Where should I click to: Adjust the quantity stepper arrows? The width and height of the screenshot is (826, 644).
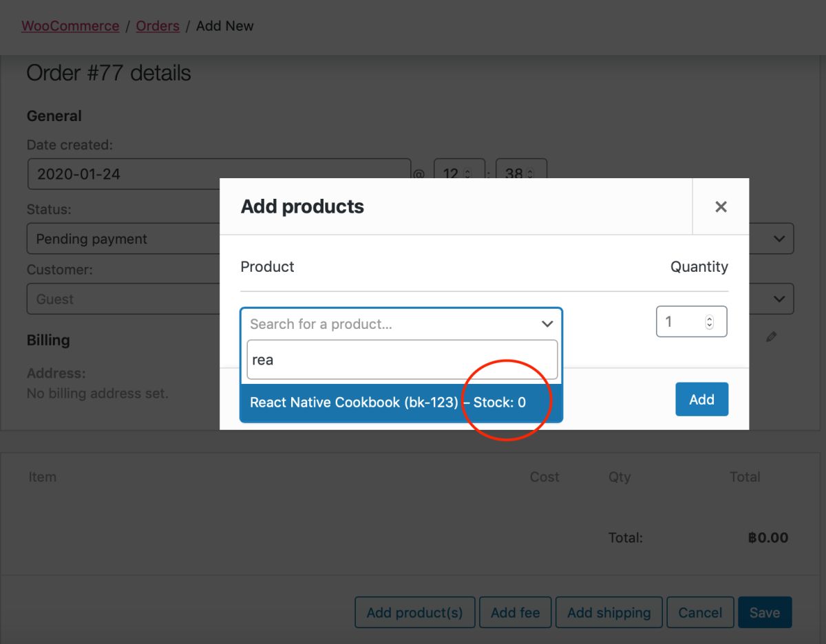pos(710,322)
